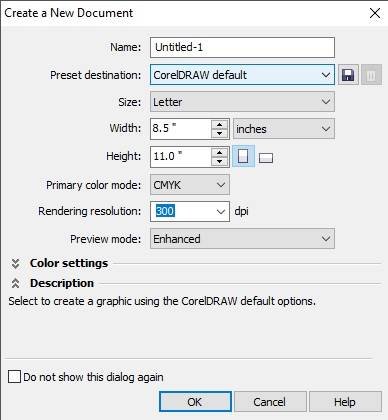Open the Preview mode Enhanced dropdown

[242, 239]
